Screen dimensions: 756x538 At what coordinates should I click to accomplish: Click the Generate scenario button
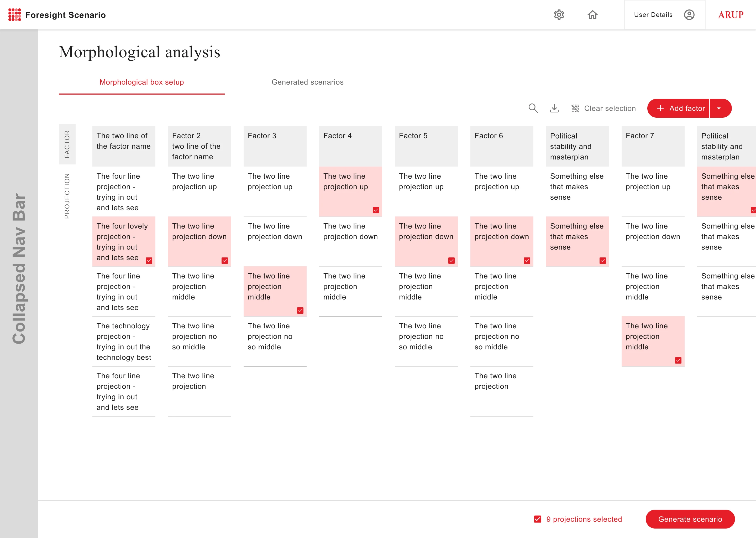(x=690, y=519)
